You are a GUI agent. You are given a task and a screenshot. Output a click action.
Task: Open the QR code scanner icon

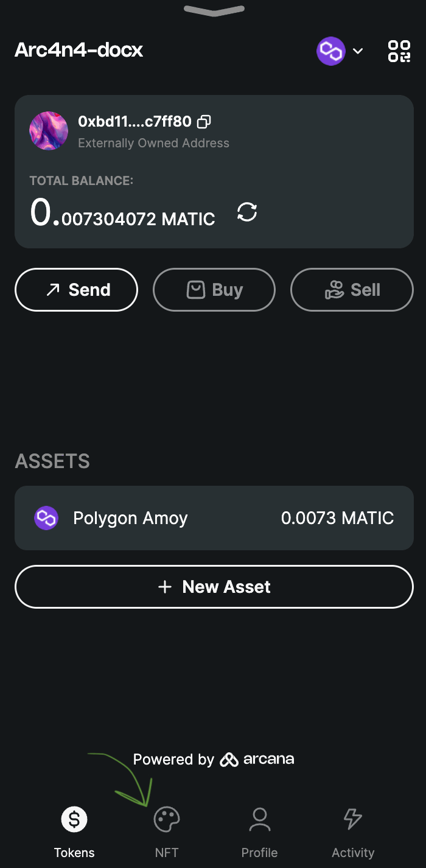tap(399, 51)
